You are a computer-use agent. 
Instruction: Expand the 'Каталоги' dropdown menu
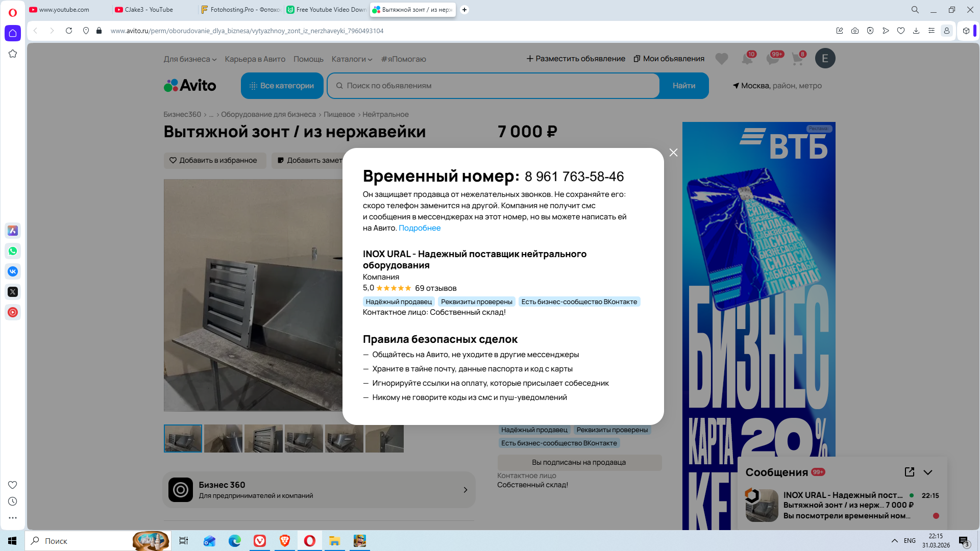[352, 59]
